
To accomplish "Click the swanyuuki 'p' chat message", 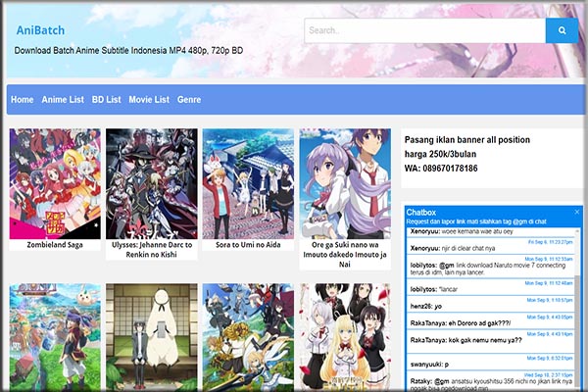I will tap(491, 362).
